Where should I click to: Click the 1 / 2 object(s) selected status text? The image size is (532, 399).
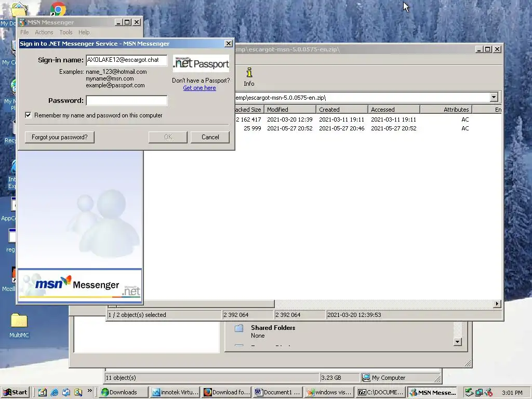[x=137, y=314]
